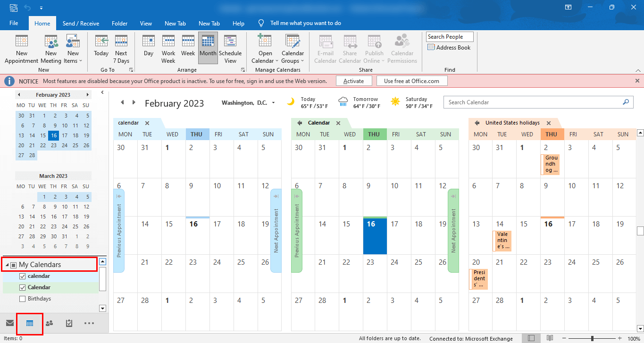Open the Quick Access Toolbar customize dropdown

tap(41, 8)
